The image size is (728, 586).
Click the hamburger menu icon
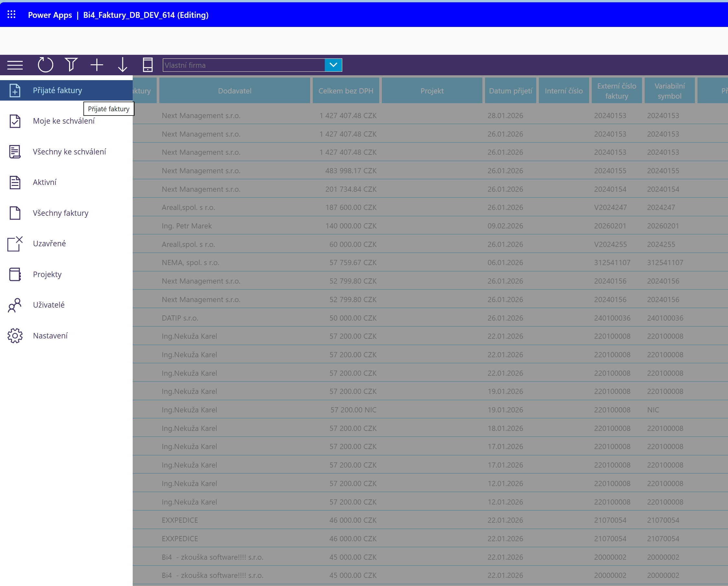(15, 65)
